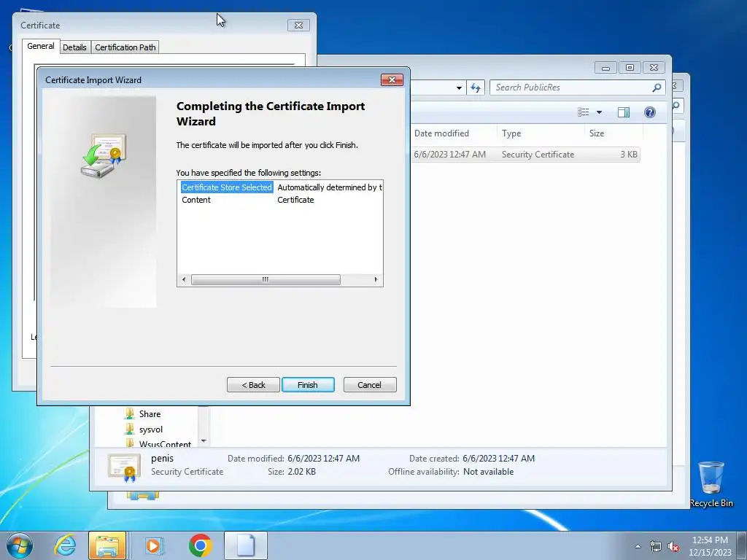Select the Content settings row
747x560 pixels.
point(196,200)
